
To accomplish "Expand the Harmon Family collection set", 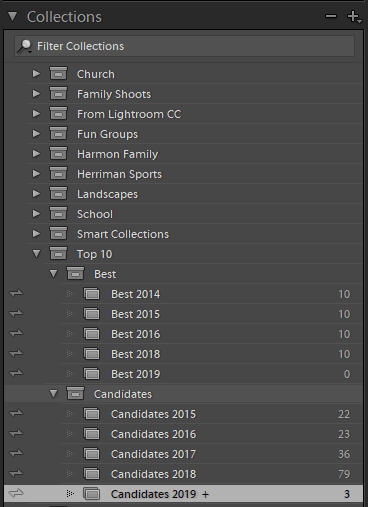I will point(36,154).
